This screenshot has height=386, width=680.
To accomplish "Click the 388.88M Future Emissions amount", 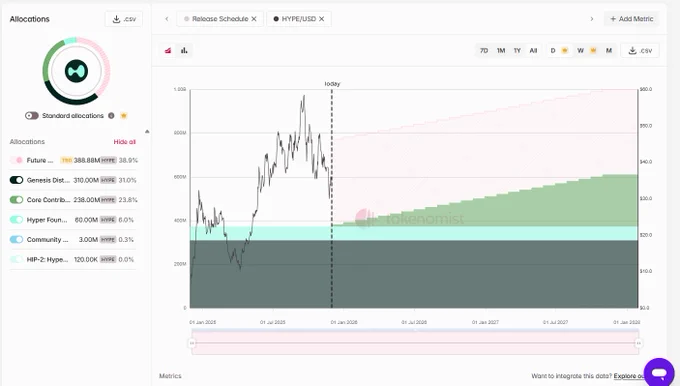I will pyautogui.click(x=87, y=160).
